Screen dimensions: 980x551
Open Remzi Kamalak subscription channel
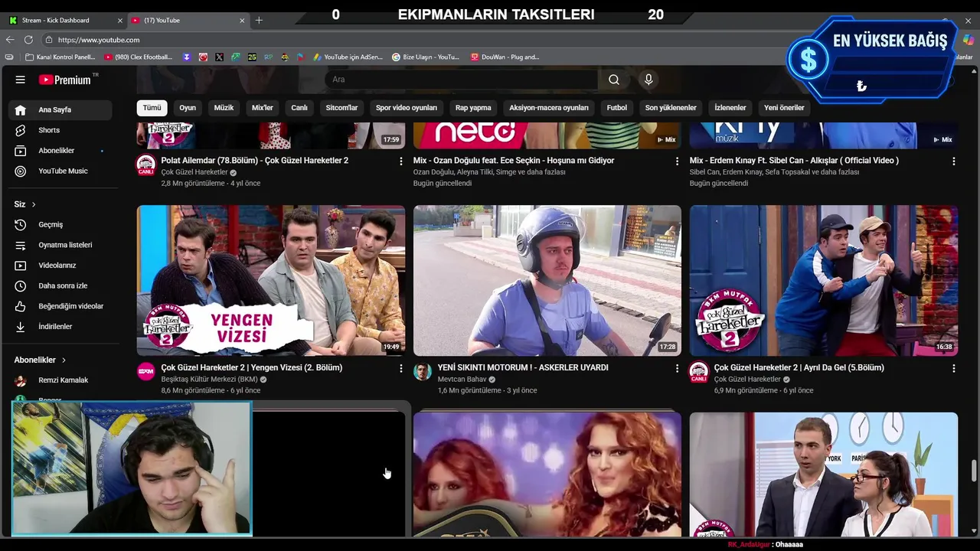(x=61, y=380)
